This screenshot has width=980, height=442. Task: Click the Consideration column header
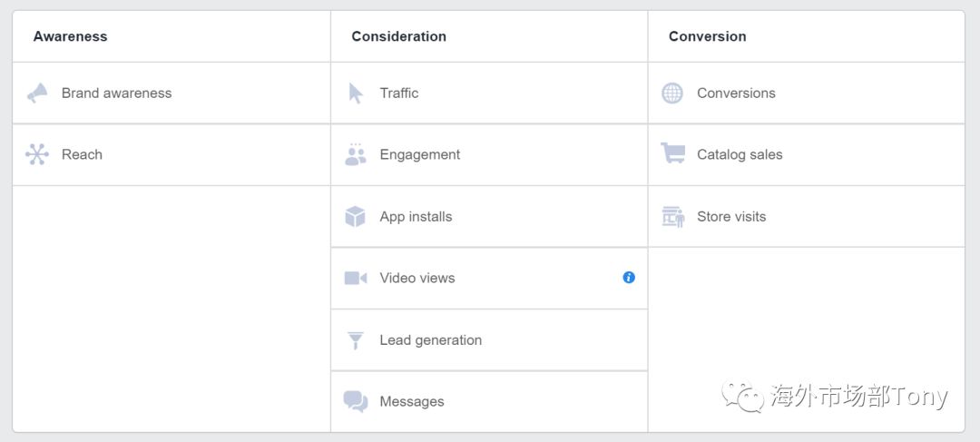(399, 36)
